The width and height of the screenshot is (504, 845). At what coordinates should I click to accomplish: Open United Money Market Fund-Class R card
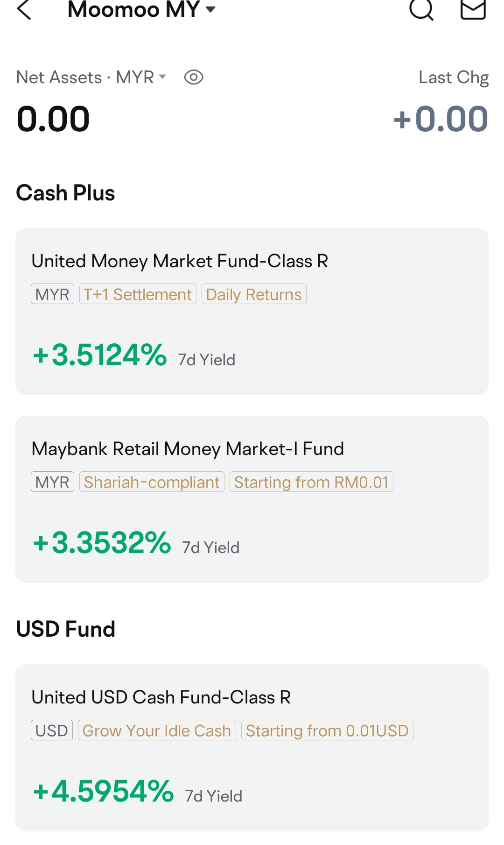pos(252,312)
